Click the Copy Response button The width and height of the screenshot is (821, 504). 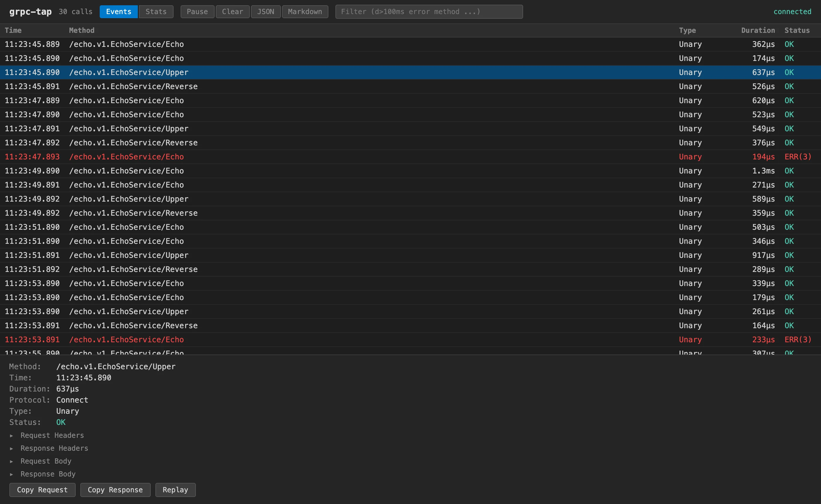pos(115,490)
